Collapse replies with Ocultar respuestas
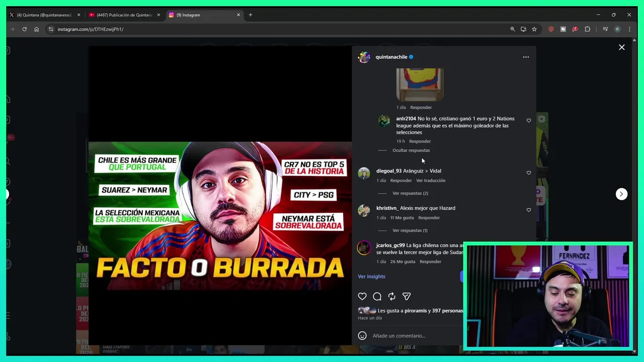Screen dimensions: 644x362 tap(411, 150)
